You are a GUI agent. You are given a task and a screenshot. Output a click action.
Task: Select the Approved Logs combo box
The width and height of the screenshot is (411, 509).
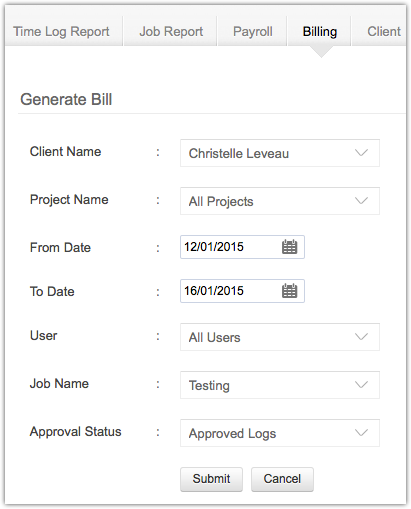pos(280,433)
